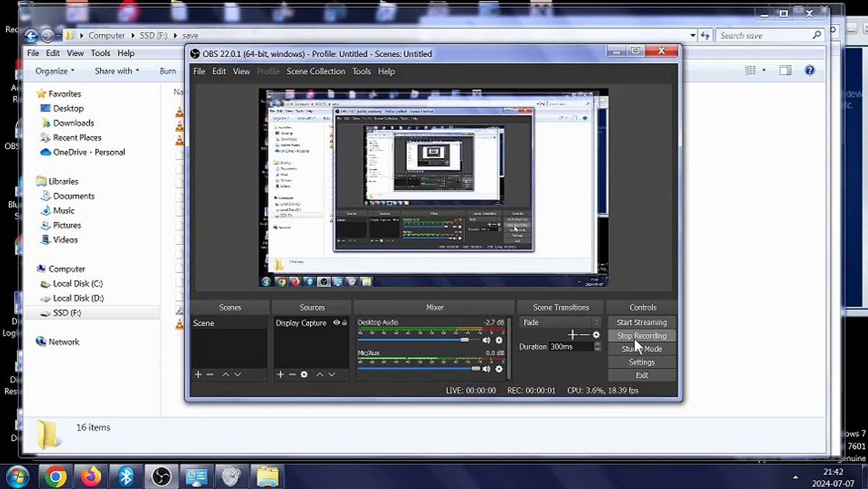Show hidden system tray icons

795,477
